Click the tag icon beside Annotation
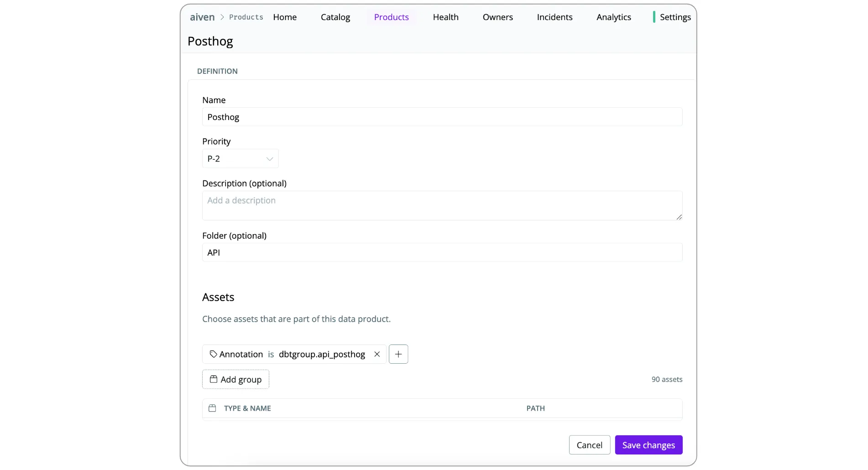 pos(213,354)
